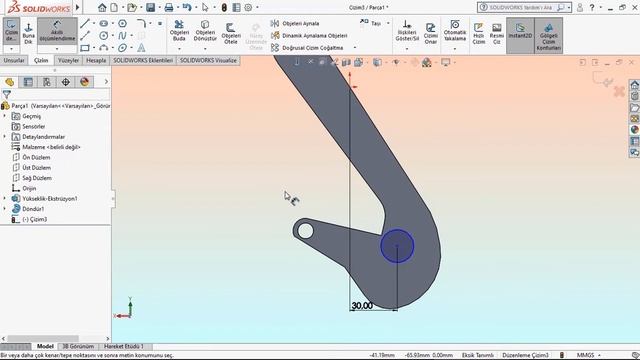Open a file with the Open folder icon
The height and width of the screenshot is (360, 640).
[131, 7]
